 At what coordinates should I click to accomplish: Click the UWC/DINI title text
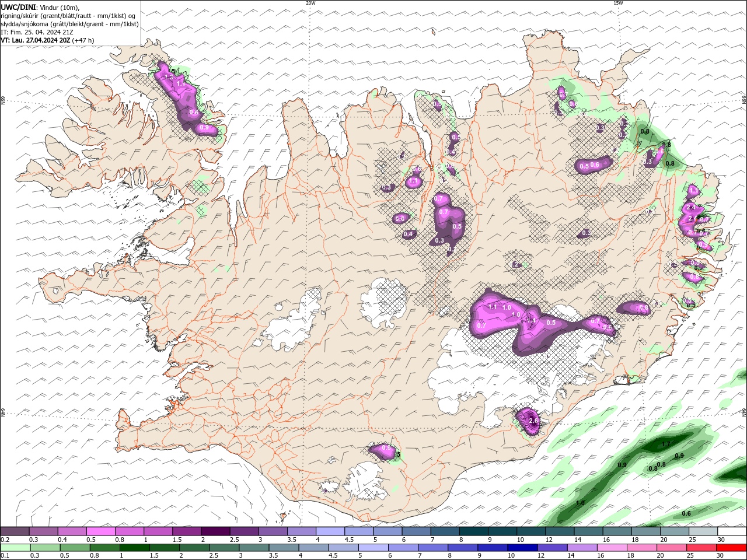tap(19, 7)
